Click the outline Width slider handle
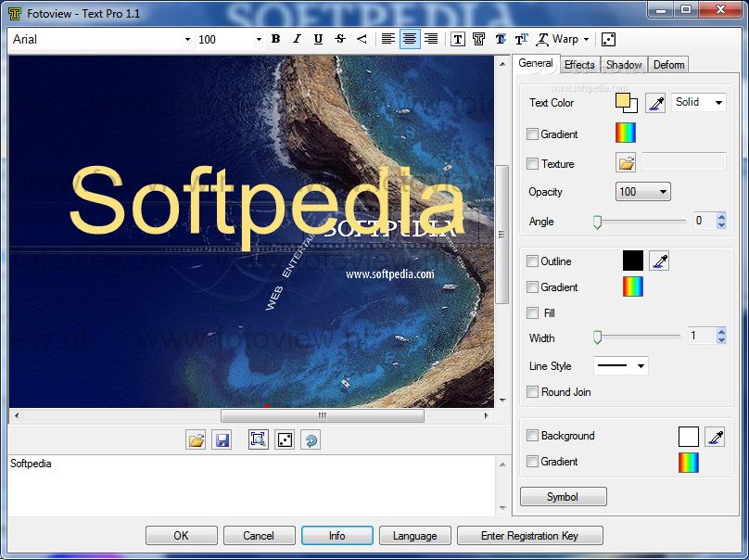 tap(597, 337)
